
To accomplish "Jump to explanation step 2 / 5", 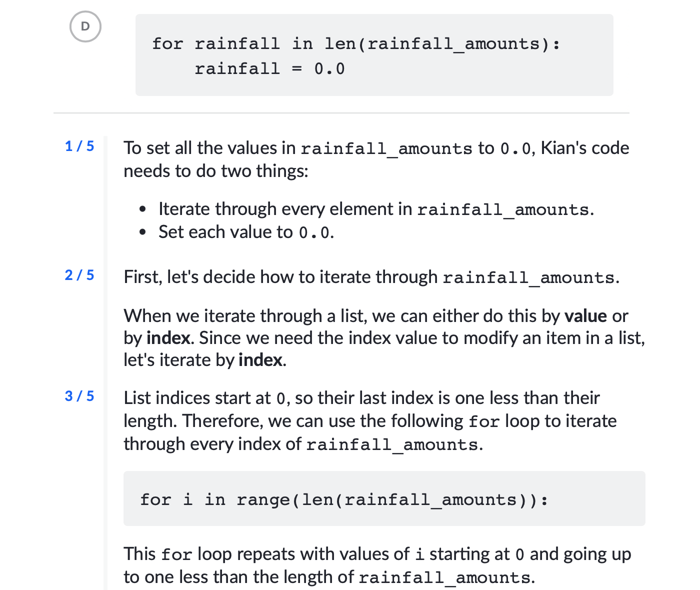I will [x=79, y=275].
